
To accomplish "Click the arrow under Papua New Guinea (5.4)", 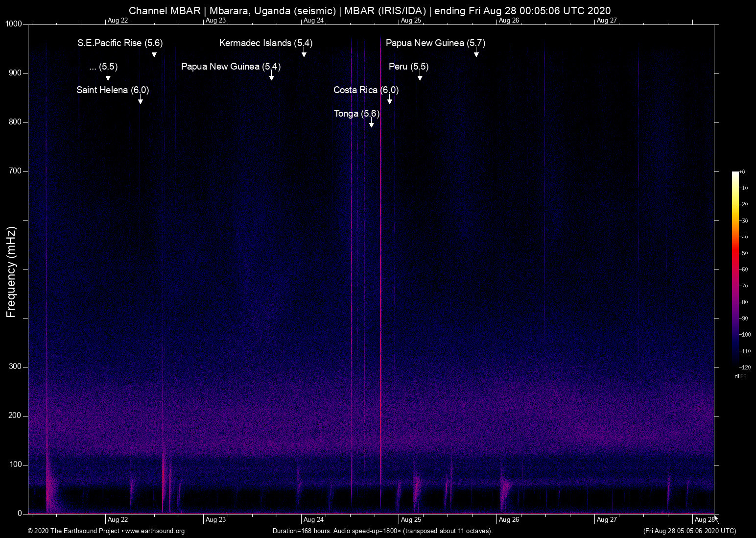I will 271,76.
